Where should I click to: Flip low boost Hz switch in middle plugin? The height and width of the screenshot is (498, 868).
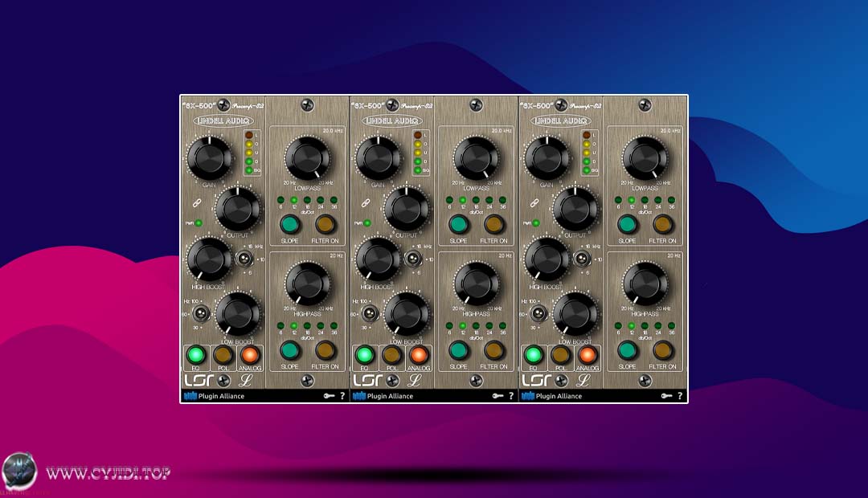click(370, 314)
